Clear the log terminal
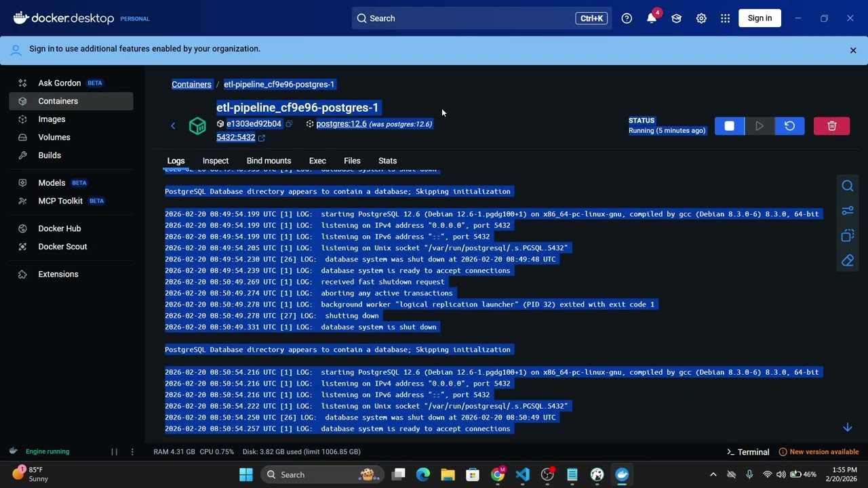Screen dimensions: 868x488 (x=848, y=260)
